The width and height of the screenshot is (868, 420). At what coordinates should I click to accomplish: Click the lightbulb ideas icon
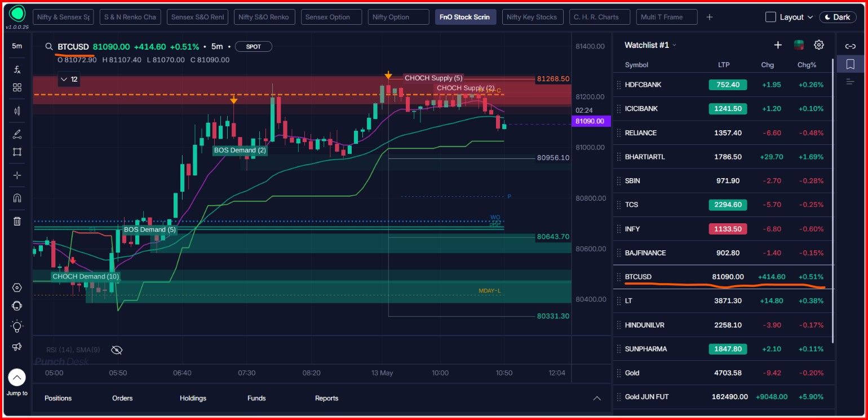tap(17, 326)
